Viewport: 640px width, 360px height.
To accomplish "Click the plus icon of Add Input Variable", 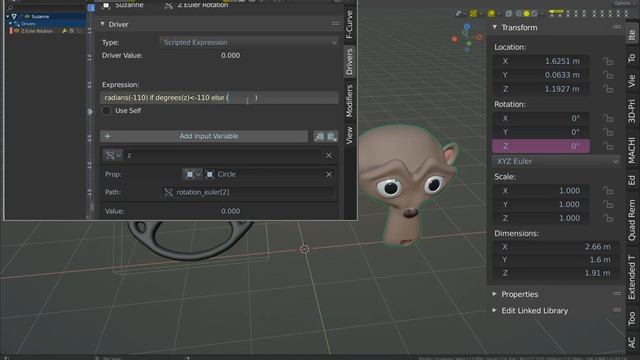I will pos(108,136).
